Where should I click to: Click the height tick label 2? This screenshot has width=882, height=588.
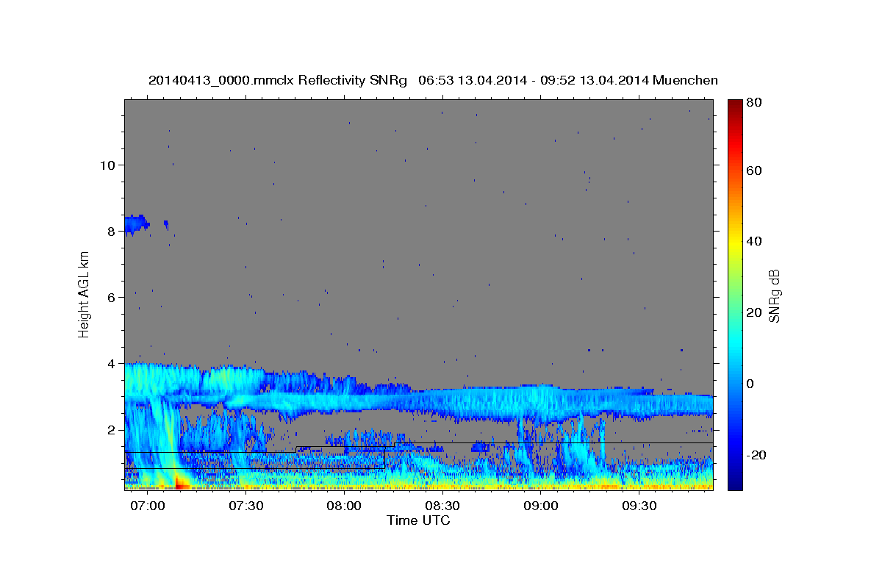pyautogui.click(x=112, y=429)
